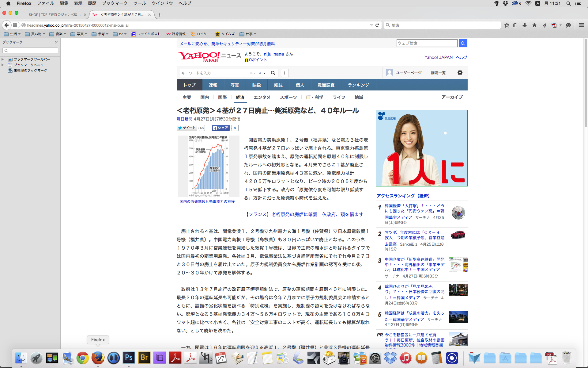Image resolution: width=588 pixels, height=368 pixels.
Task: Click the blue web search magnifier button
Action: point(463,43)
